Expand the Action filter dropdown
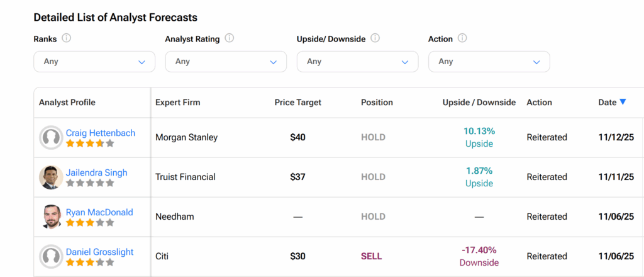 [489, 62]
